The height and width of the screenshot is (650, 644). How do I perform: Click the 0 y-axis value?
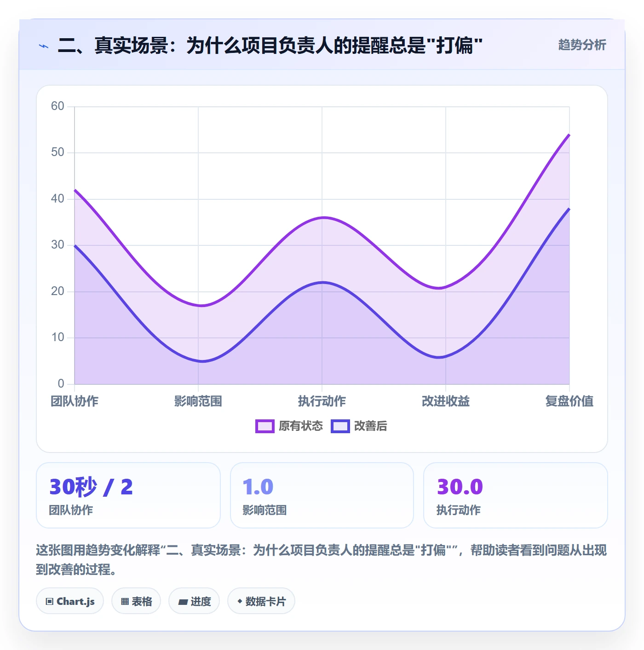click(61, 384)
